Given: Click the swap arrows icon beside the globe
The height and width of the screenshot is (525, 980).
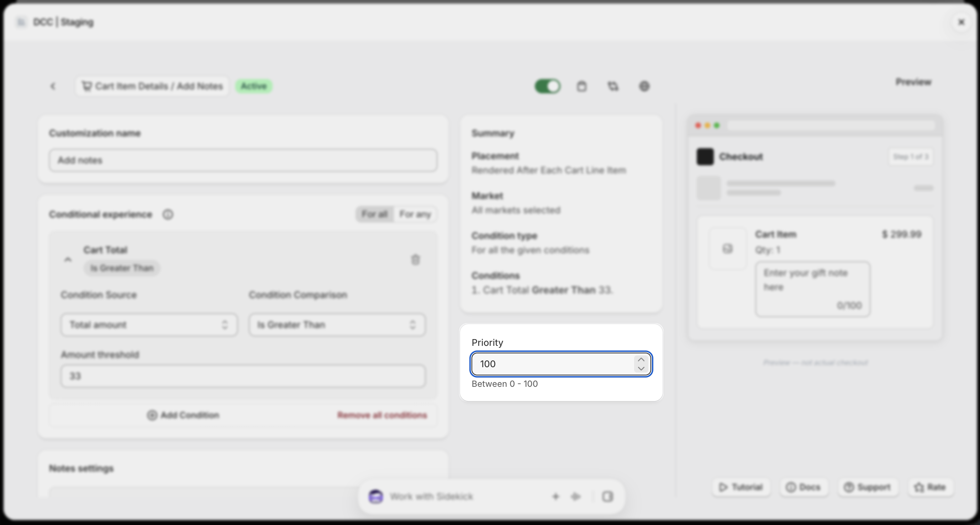Looking at the screenshot, I should click(613, 87).
